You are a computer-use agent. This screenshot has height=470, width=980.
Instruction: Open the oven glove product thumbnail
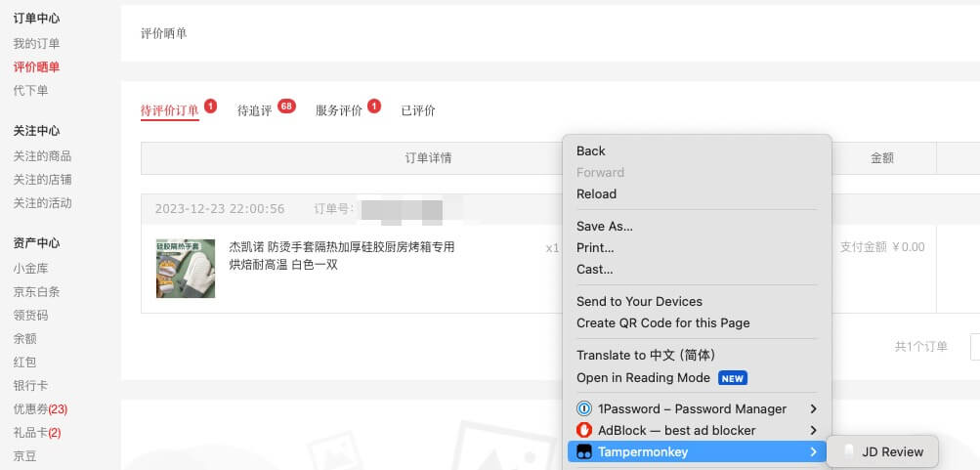pos(186,268)
